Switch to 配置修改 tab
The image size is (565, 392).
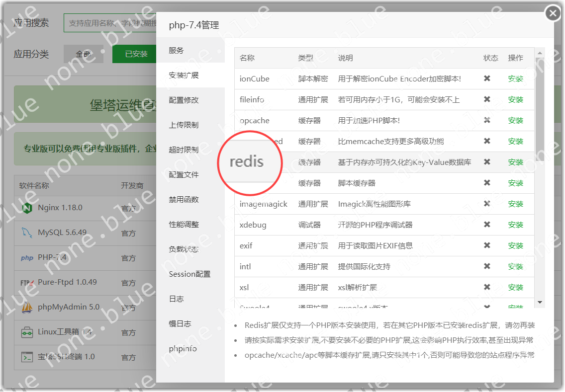(x=184, y=100)
